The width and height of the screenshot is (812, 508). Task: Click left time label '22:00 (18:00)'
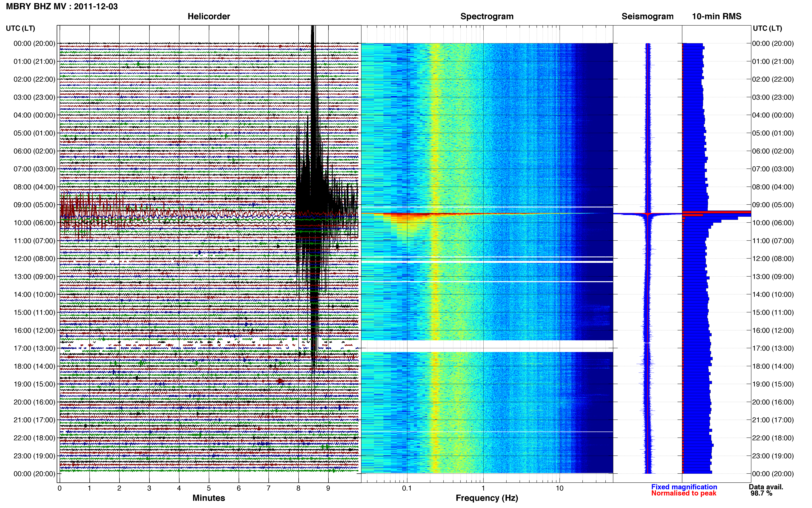pyautogui.click(x=34, y=438)
